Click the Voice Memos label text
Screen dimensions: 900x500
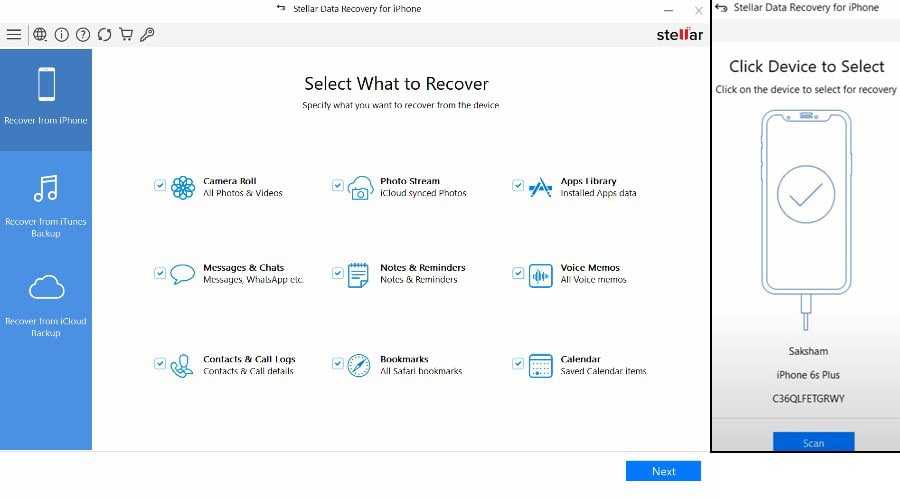click(590, 268)
